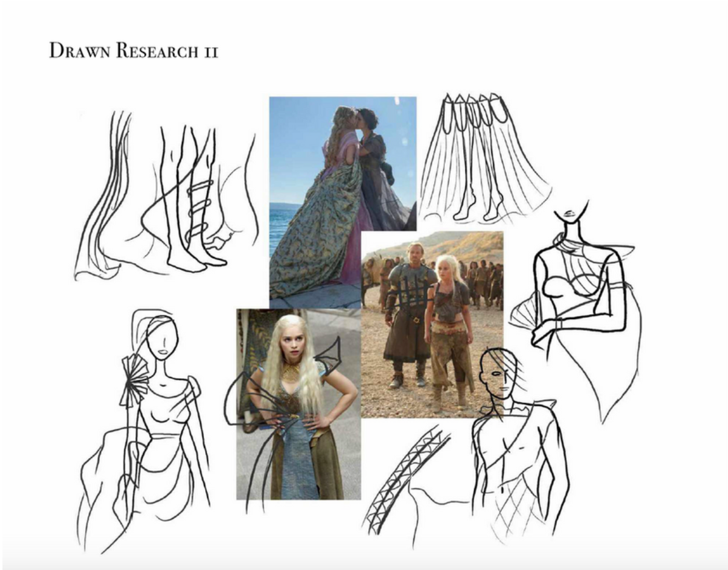Click the pleated skirt with legs sketch
The width and height of the screenshot is (728, 570).
click(x=485, y=158)
